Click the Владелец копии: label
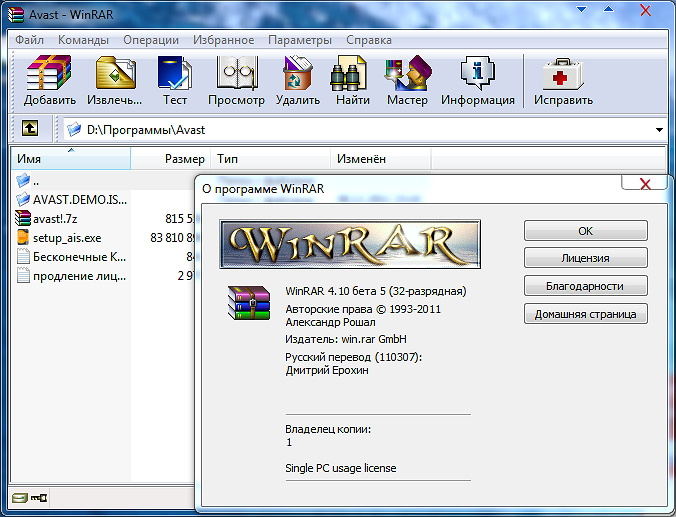This screenshot has height=517, width=676. 328,429
